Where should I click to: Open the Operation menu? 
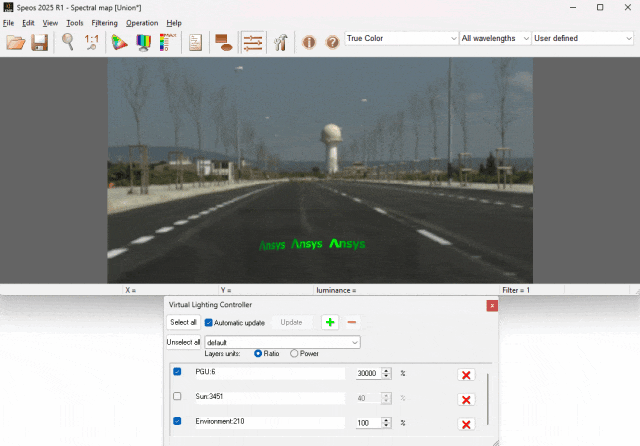tap(142, 22)
